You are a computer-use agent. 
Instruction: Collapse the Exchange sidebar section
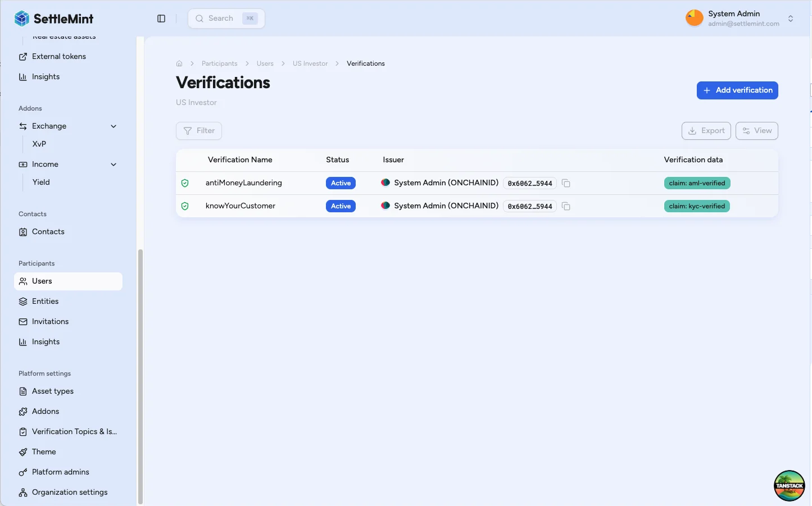[114, 126]
